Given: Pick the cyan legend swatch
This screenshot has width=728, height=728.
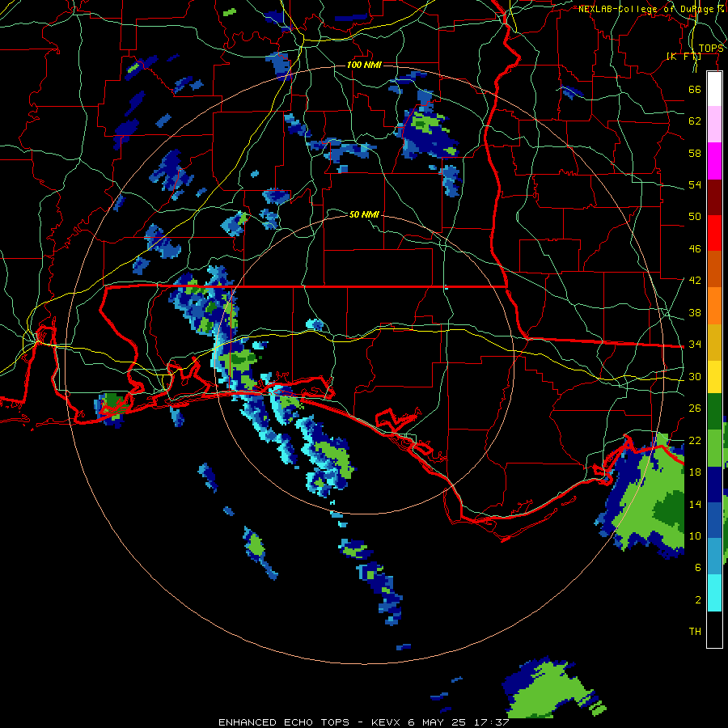Looking at the screenshot, I should (714, 593).
